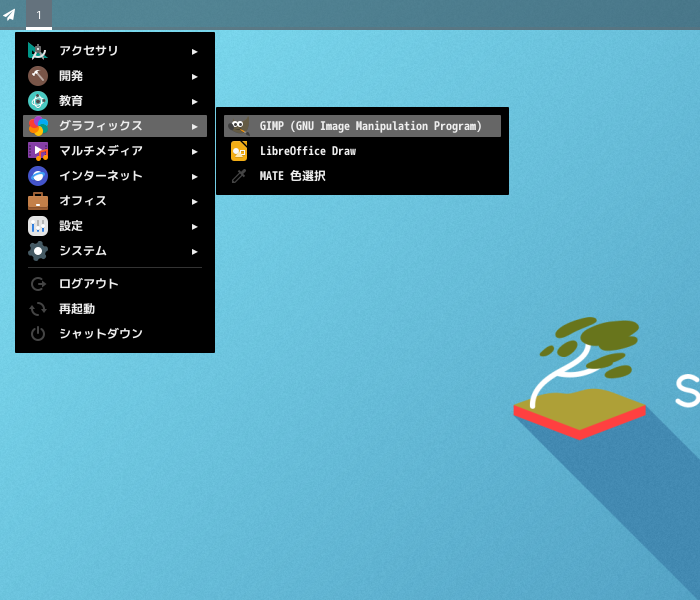Launch LibreOffice Draw from submenu

(362, 151)
